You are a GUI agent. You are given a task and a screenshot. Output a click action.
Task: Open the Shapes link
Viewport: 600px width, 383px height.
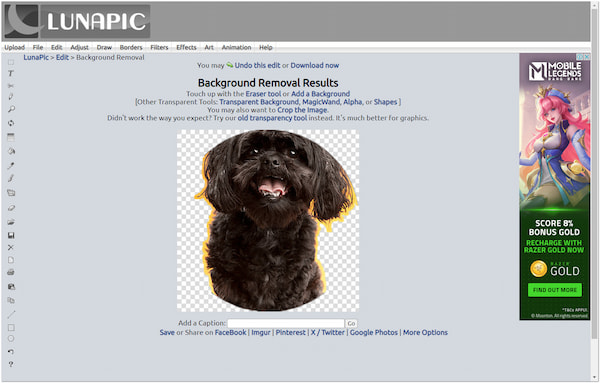click(x=385, y=102)
